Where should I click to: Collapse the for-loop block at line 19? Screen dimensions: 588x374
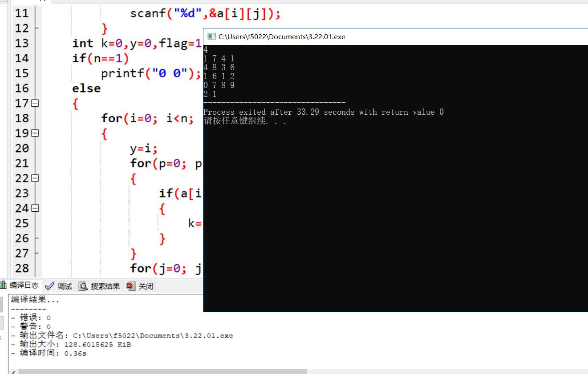click(x=35, y=133)
